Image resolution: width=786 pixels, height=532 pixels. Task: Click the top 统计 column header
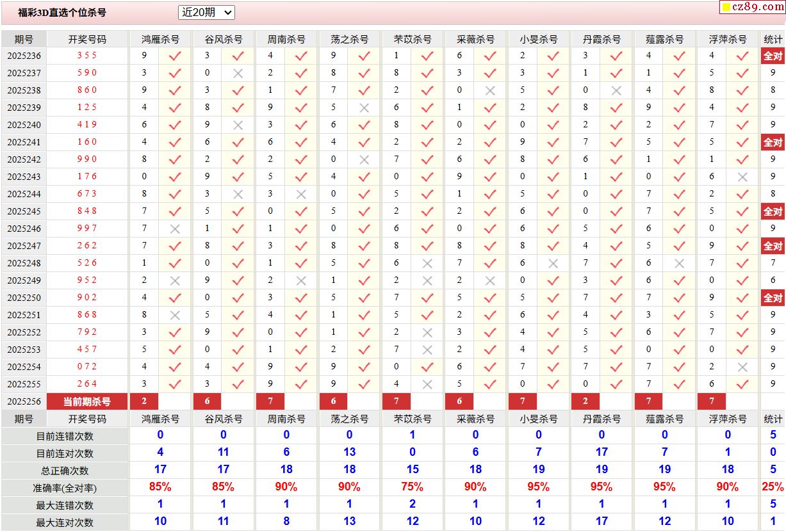click(x=773, y=39)
